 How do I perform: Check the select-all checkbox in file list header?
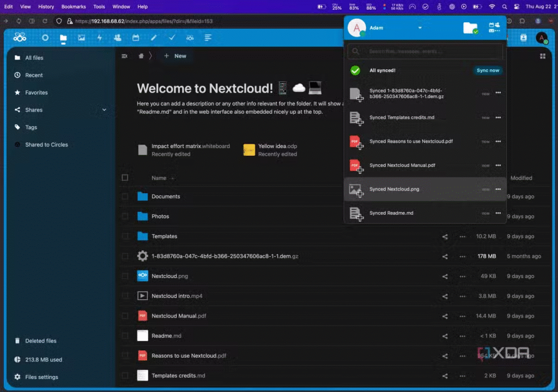pos(125,178)
